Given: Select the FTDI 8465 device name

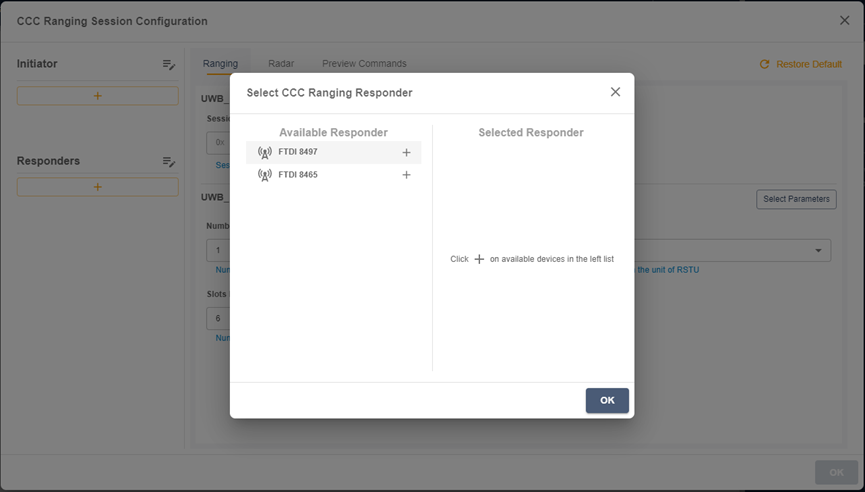Looking at the screenshot, I should coord(298,175).
